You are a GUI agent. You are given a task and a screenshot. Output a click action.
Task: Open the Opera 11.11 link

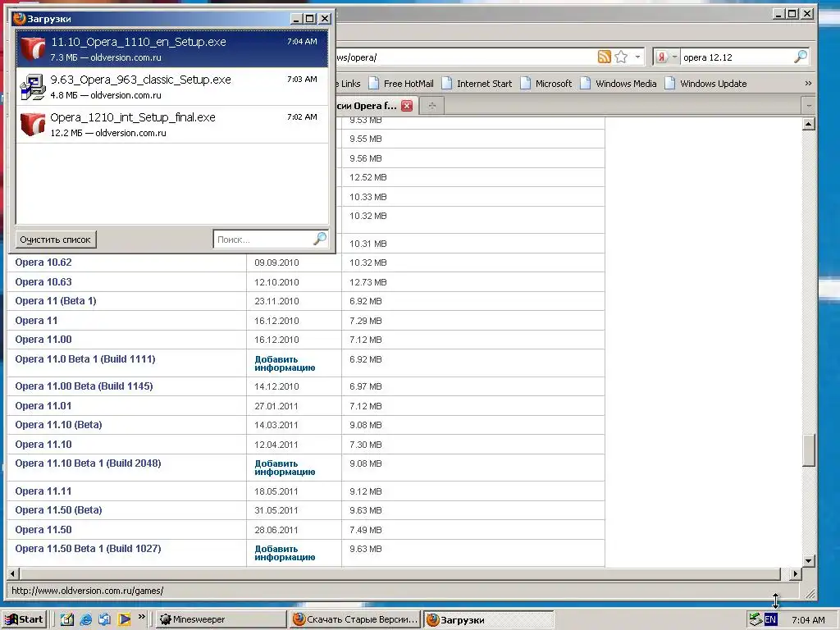pyautogui.click(x=43, y=491)
